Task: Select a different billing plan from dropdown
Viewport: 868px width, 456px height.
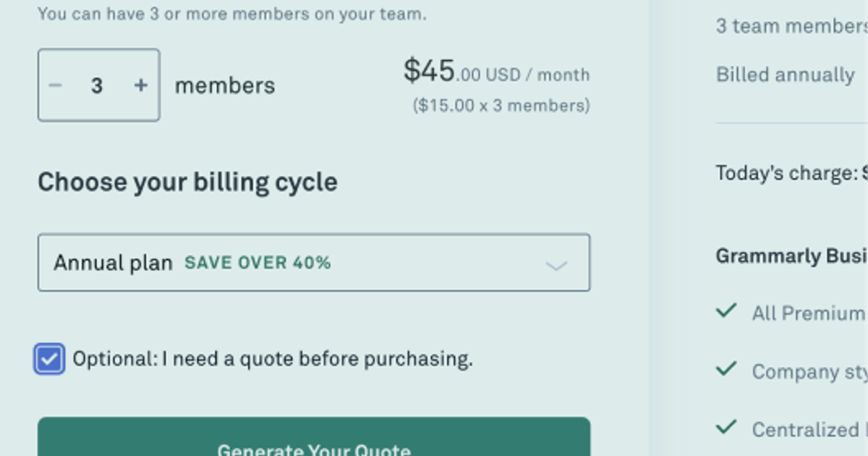Action: pos(314,263)
